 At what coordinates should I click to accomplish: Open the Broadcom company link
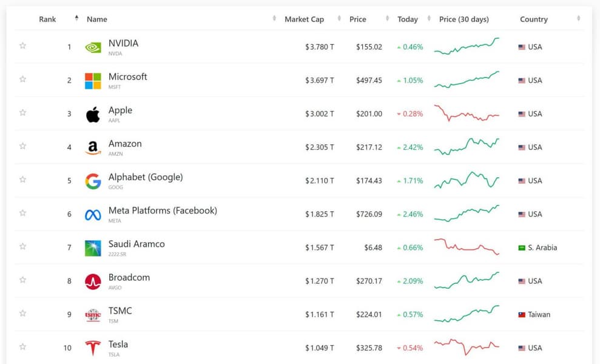[129, 277]
